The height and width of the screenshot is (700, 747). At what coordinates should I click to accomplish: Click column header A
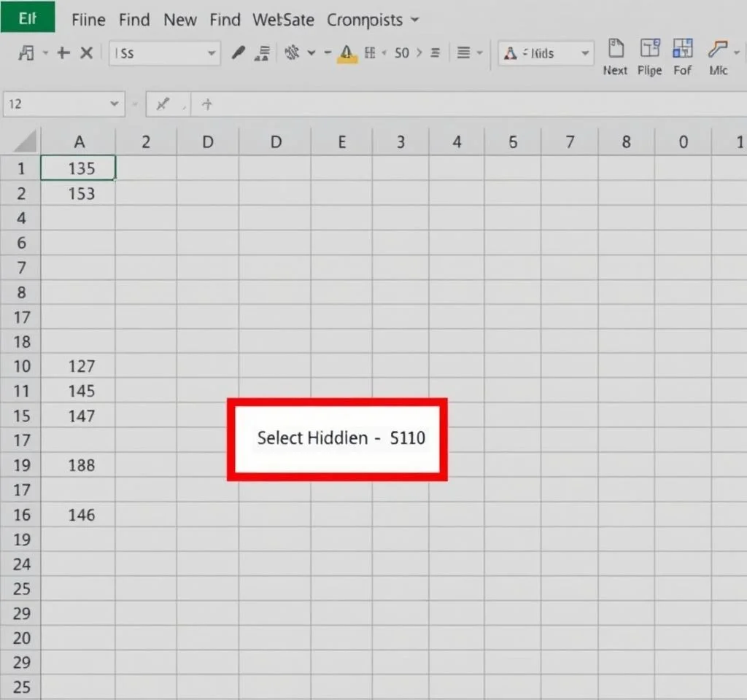(x=79, y=141)
